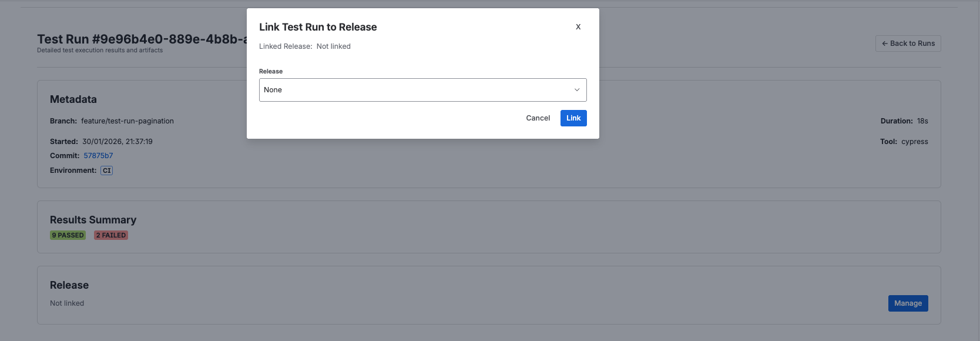Cancel the link release dialog
Screen dimensions: 980x341
(x=538, y=118)
